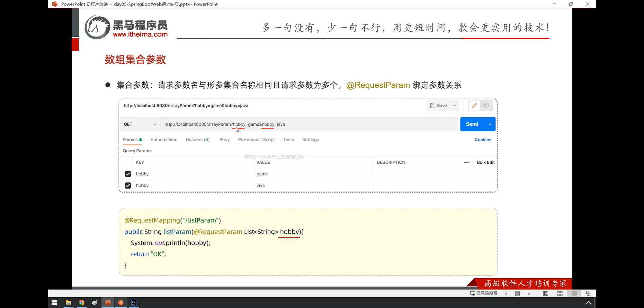Click the KEY column header

(140, 162)
